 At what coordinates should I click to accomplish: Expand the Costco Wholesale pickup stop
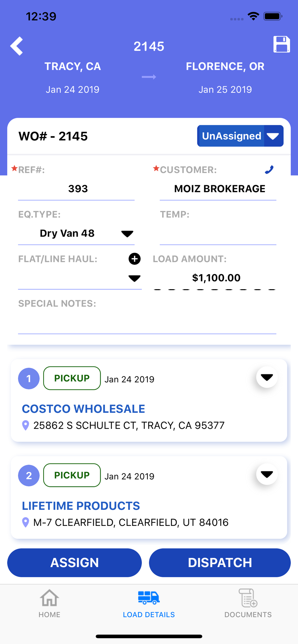point(267,377)
